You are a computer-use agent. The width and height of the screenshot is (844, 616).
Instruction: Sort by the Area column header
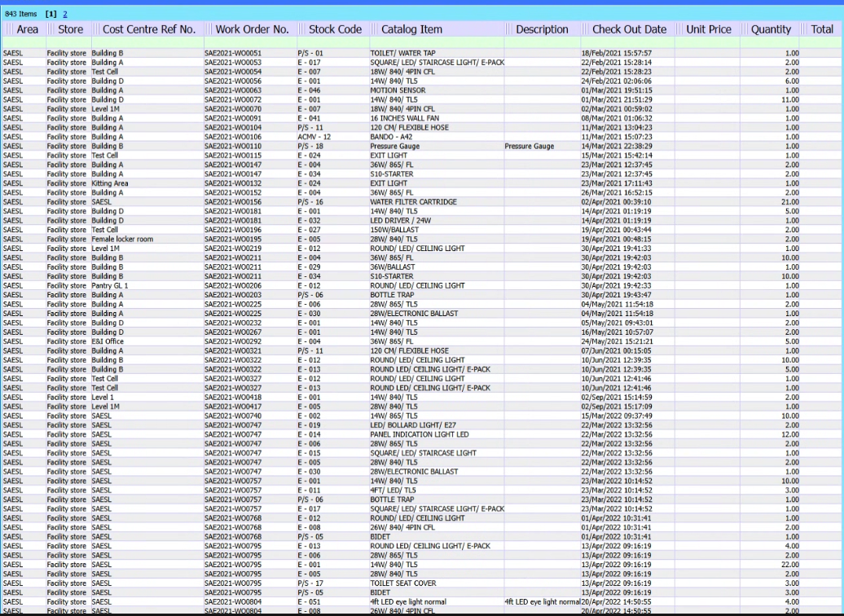(28, 29)
